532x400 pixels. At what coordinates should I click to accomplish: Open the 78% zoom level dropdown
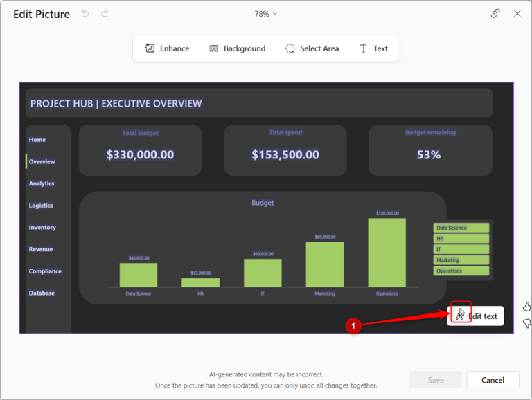coord(265,14)
